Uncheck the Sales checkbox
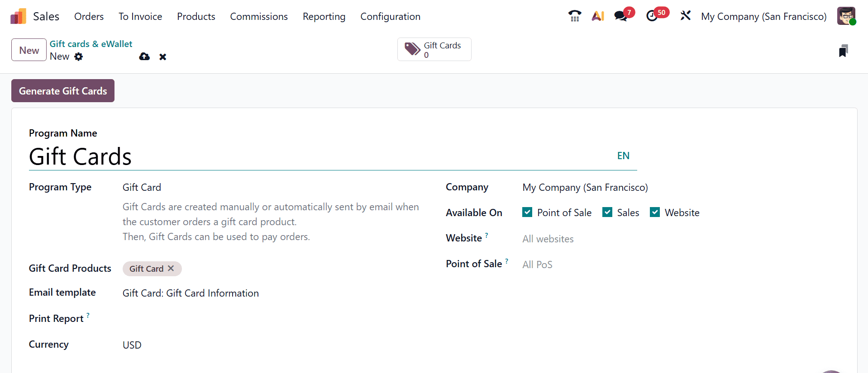The width and height of the screenshot is (868, 373). point(607,212)
